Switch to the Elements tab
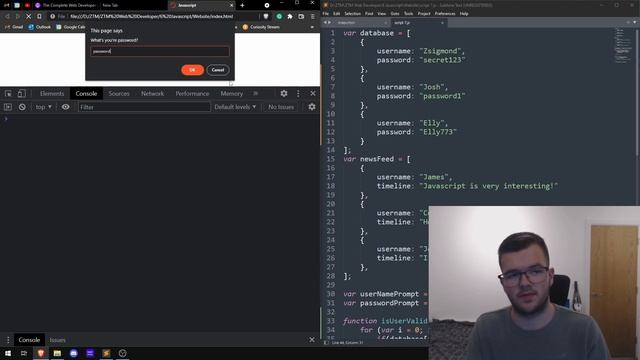The image size is (640, 360). (x=52, y=93)
